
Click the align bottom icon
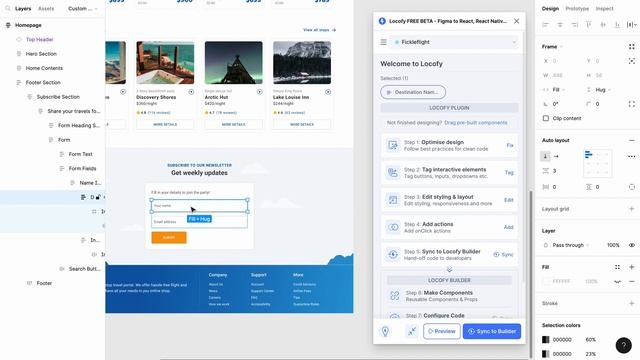point(617,25)
